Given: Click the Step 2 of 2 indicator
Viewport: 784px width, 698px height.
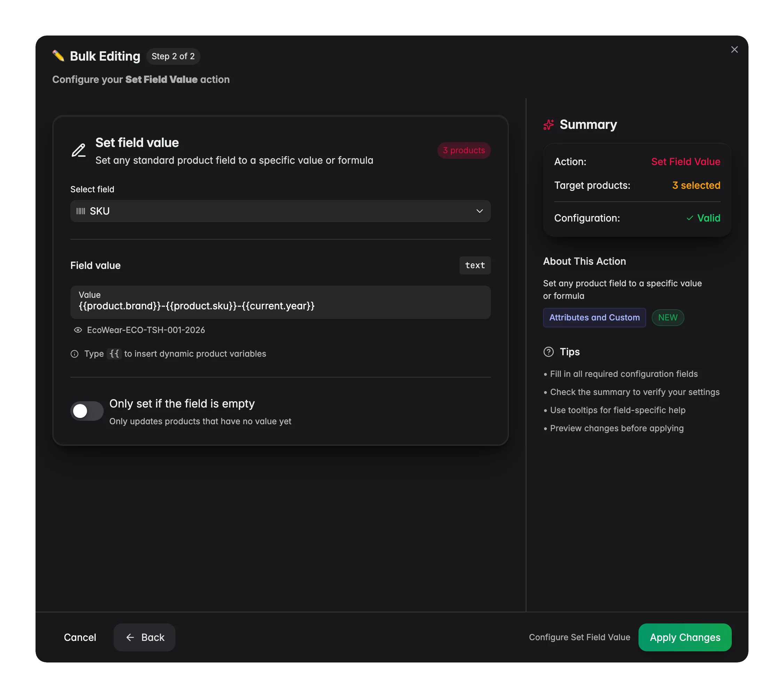Looking at the screenshot, I should coord(173,56).
